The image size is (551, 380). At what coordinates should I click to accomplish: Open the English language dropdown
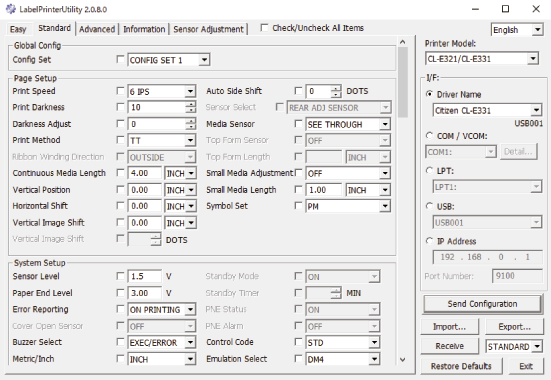click(x=517, y=30)
